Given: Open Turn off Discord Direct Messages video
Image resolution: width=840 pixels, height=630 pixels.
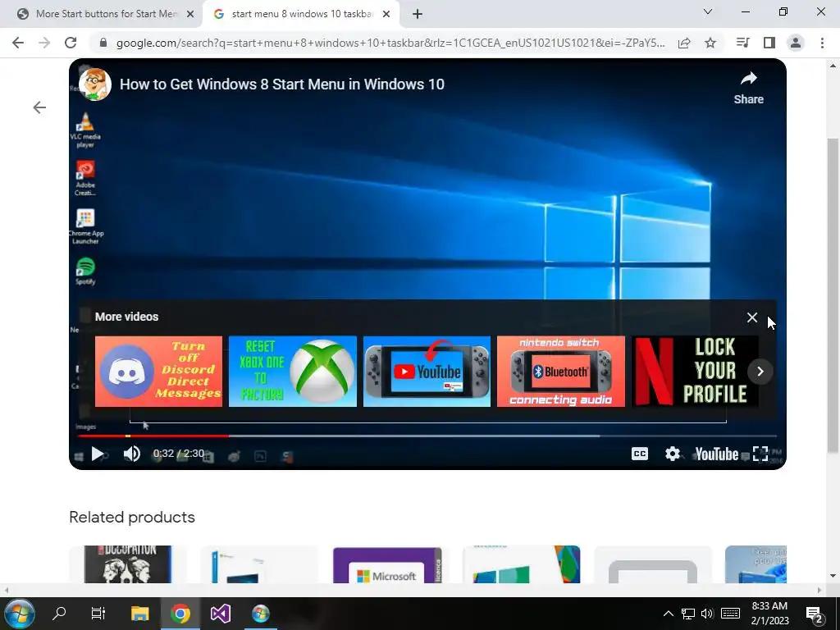Looking at the screenshot, I should click(x=158, y=372).
